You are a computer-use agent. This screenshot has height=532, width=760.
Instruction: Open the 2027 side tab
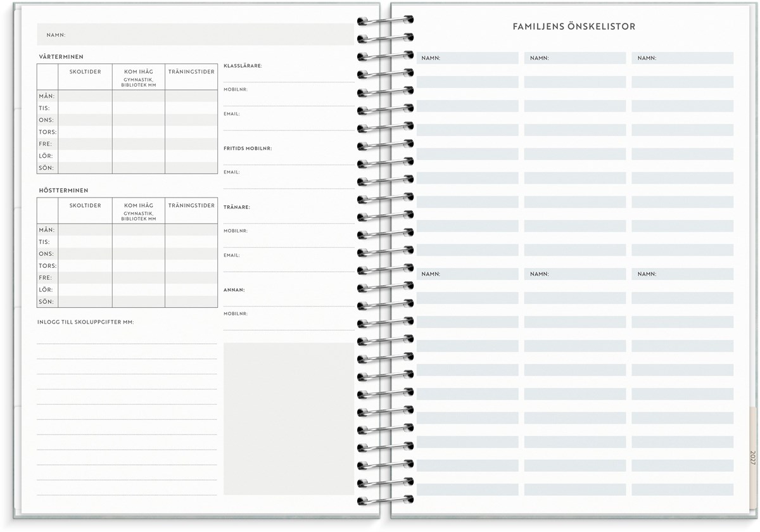[x=752, y=457]
